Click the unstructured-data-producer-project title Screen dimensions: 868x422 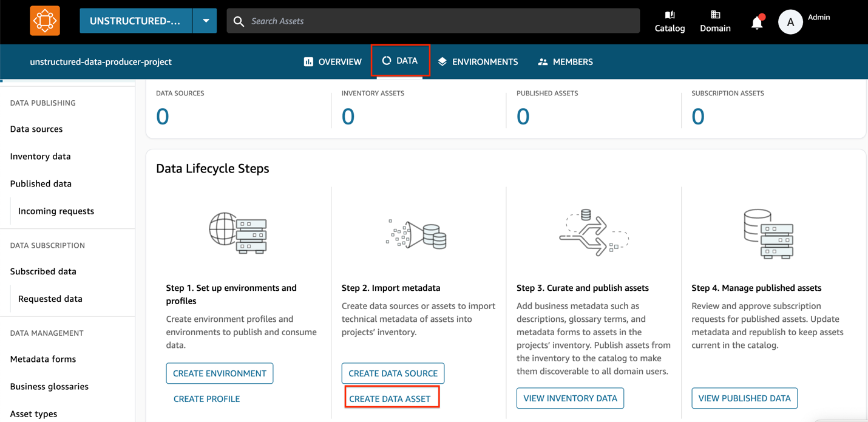point(101,61)
